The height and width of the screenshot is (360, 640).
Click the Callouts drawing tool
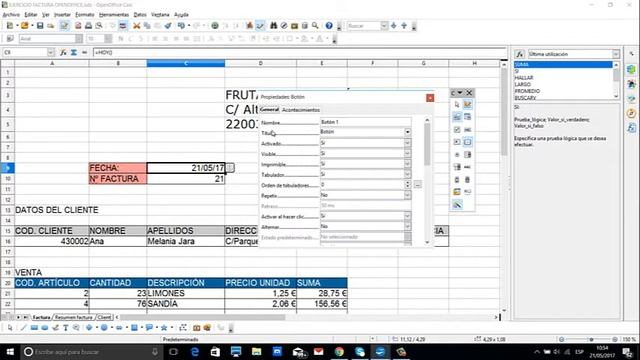(x=149, y=328)
